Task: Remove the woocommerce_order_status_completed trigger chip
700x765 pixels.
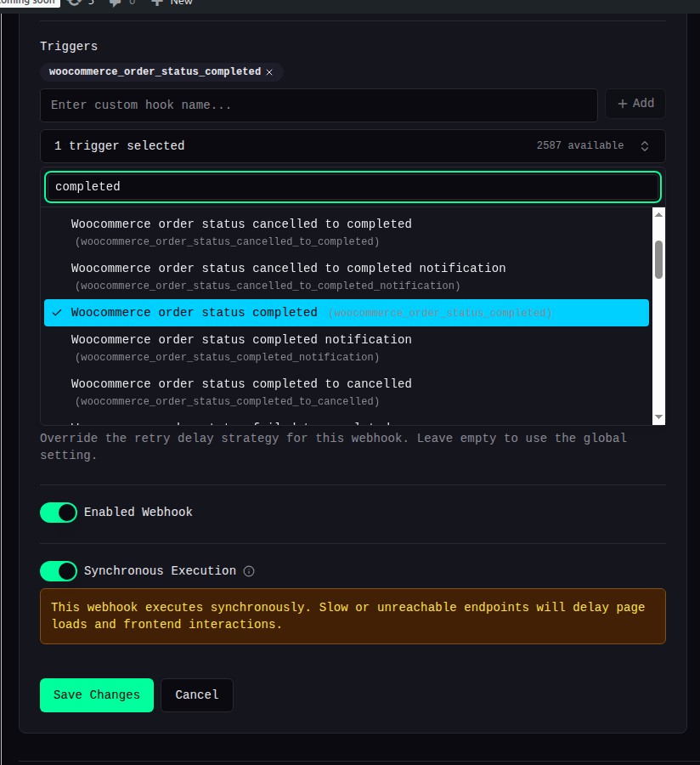Action: pyautogui.click(x=269, y=72)
